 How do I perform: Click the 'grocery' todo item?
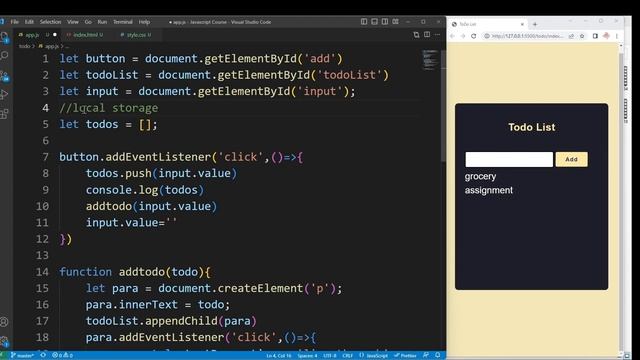(480, 177)
